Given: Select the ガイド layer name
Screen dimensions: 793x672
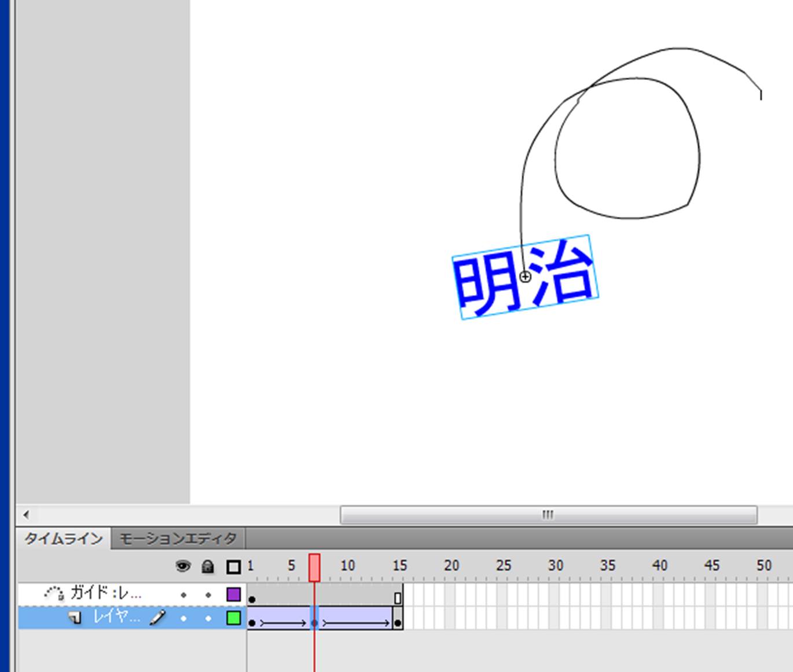Looking at the screenshot, I should [x=106, y=593].
